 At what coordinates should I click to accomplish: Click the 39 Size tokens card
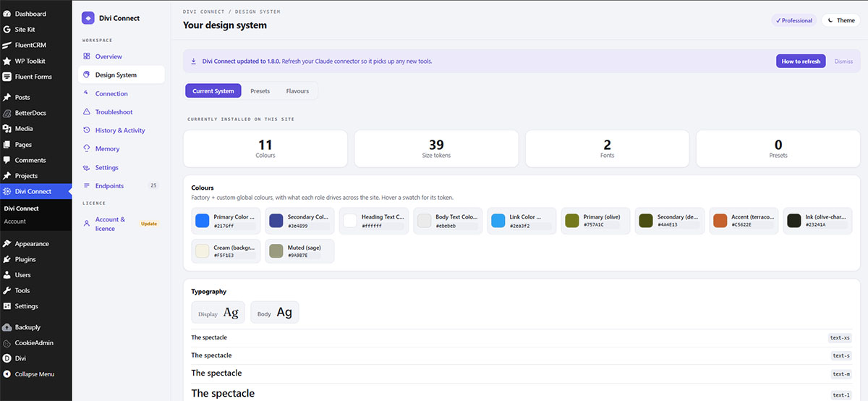[436, 148]
